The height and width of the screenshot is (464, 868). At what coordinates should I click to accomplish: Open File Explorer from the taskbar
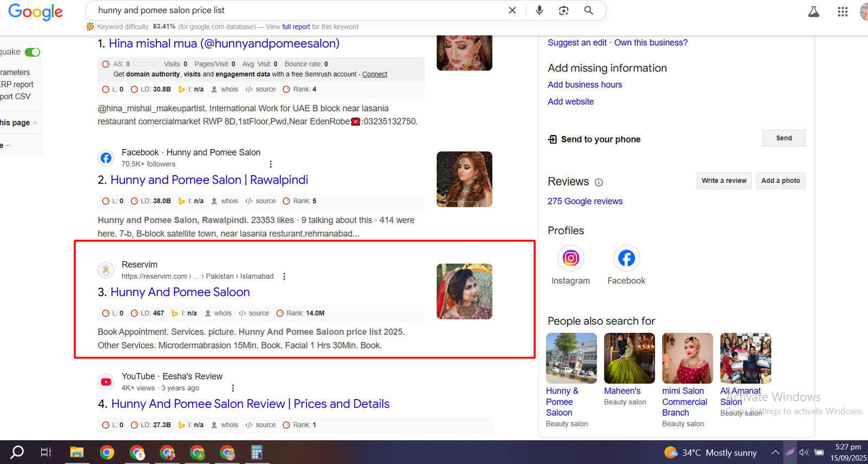(76, 452)
